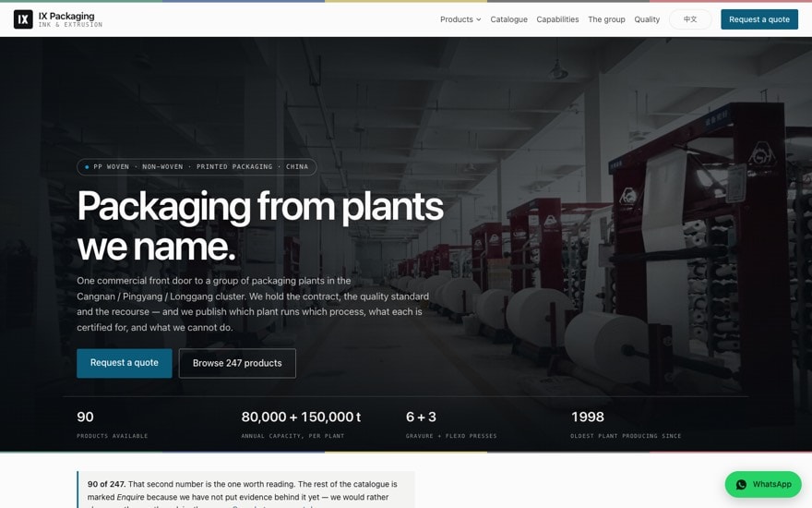Click the '90 of 247' note text

tap(106, 484)
